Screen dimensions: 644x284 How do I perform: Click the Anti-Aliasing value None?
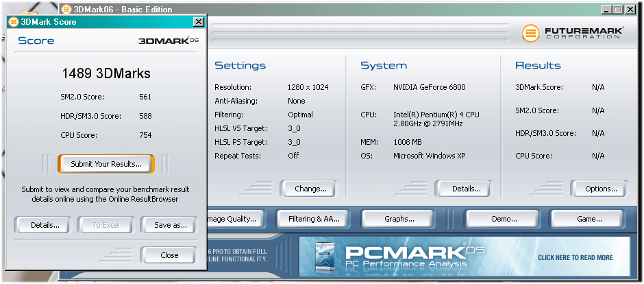pyautogui.click(x=297, y=101)
